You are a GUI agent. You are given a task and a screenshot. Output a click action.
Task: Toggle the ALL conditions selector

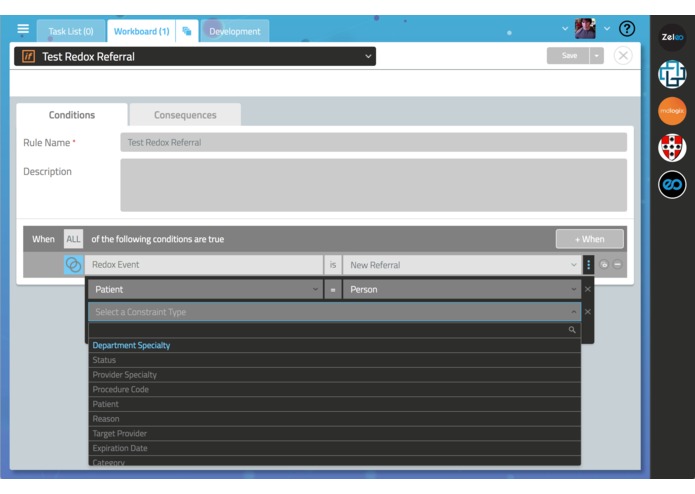(x=73, y=239)
